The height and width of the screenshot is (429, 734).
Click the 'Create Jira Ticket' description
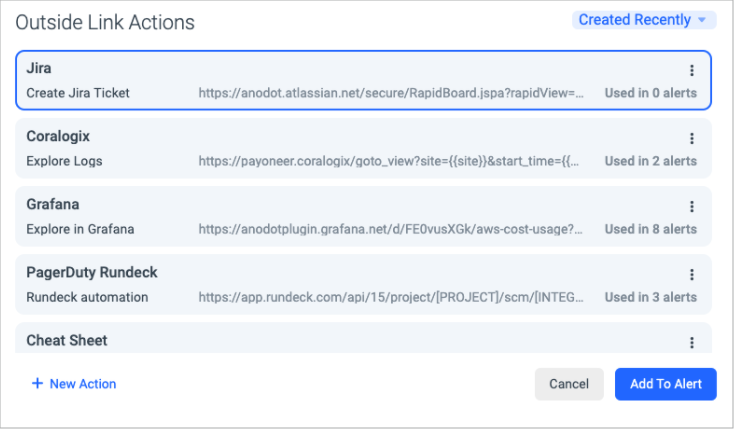[x=78, y=93]
